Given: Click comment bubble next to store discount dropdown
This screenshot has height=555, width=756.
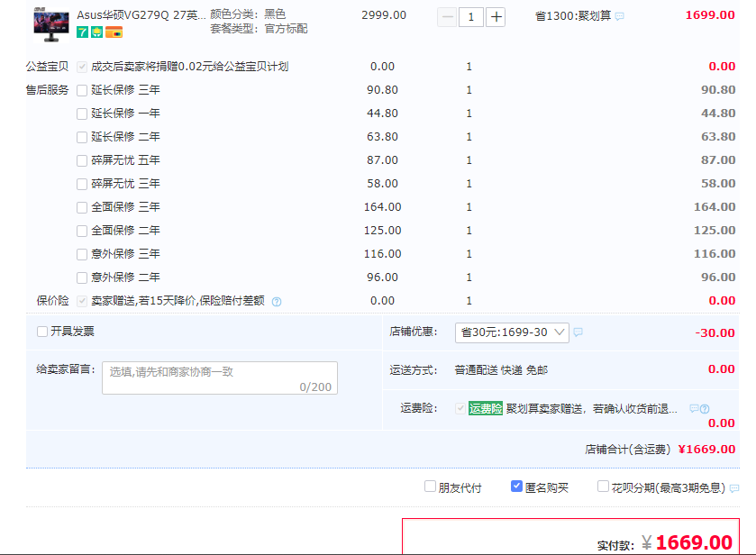Looking at the screenshot, I should [578, 332].
